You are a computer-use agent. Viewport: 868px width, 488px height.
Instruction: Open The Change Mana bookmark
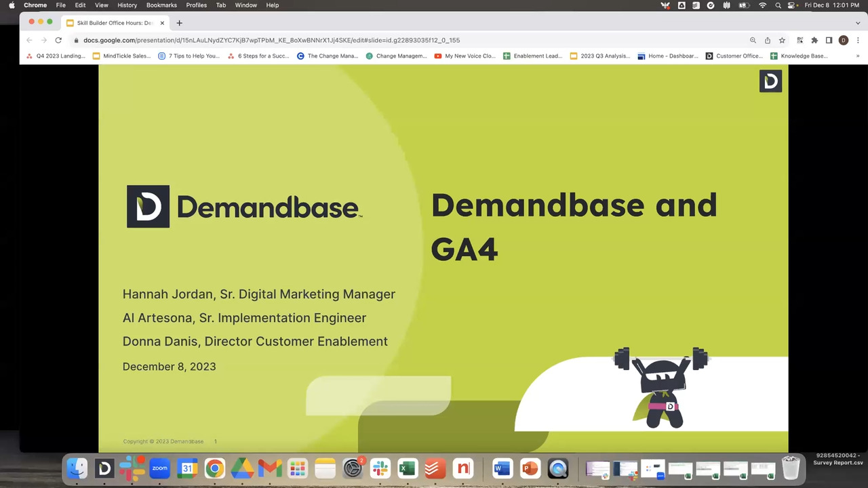(328, 56)
